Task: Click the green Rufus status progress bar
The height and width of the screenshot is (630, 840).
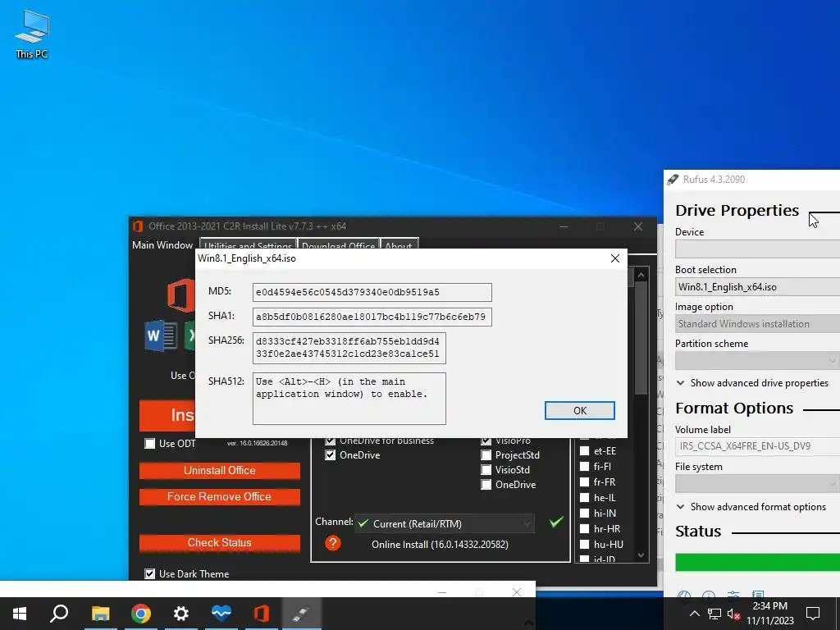Action: pyautogui.click(x=757, y=562)
